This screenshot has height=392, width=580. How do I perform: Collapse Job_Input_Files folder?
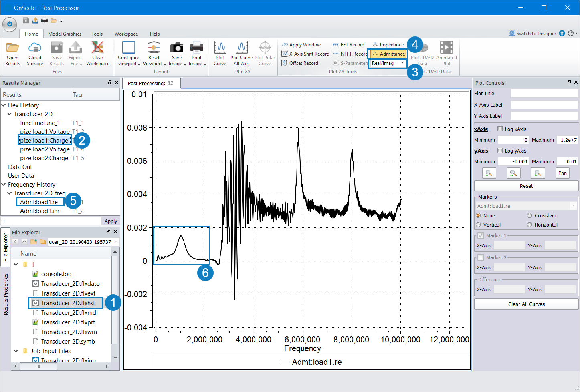[16, 351]
